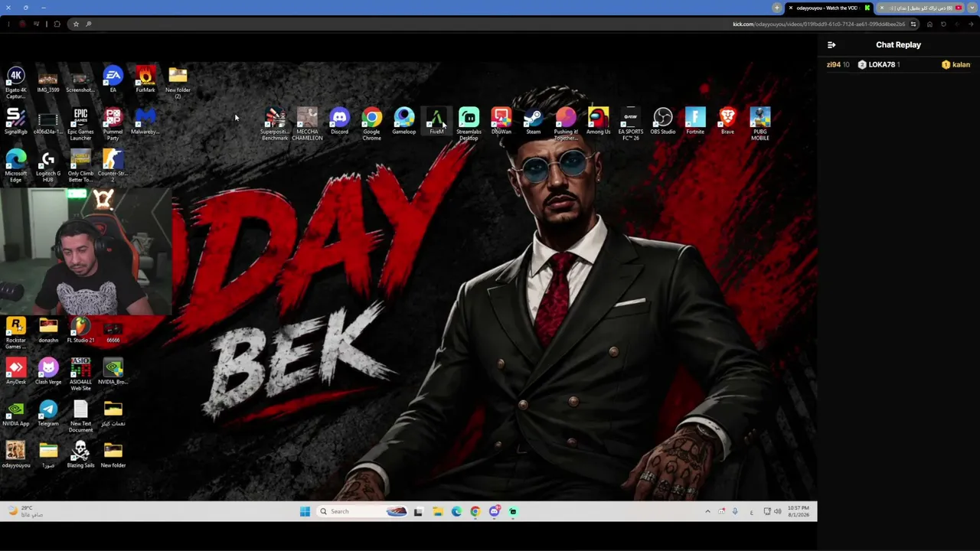The height and width of the screenshot is (551, 980).
Task: Select the Among Us desktop icon
Action: click(x=598, y=121)
